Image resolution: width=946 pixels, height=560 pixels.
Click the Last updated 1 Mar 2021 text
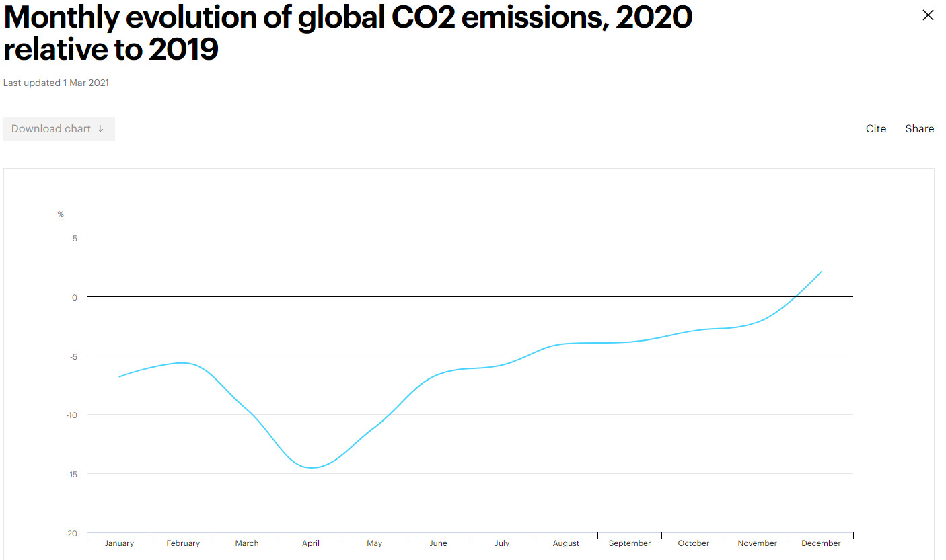(56, 83)
